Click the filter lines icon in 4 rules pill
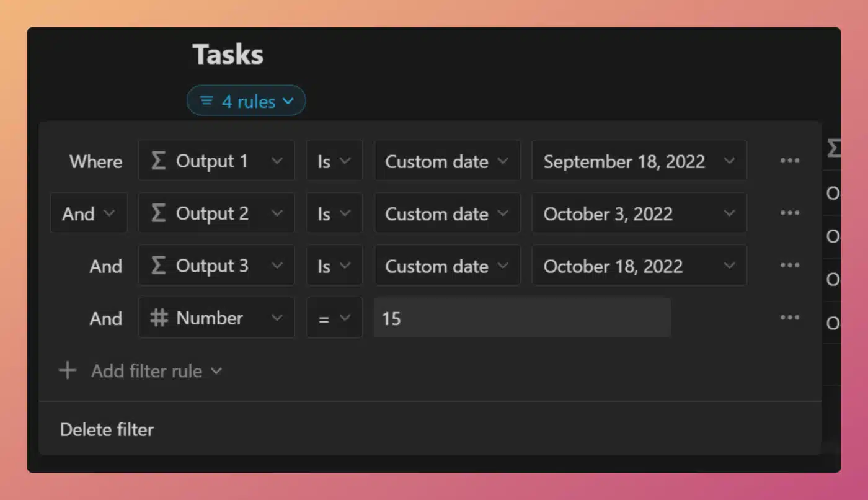This screenshot has height=500, width=868. (x=206, y=100)
